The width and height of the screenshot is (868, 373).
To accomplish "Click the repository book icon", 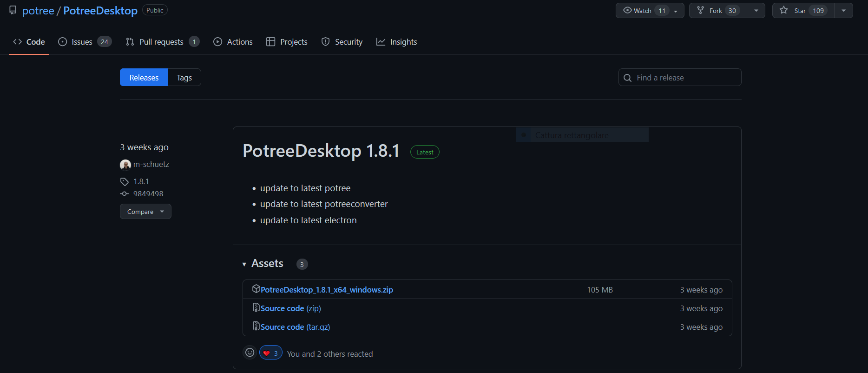I will point(13,10).
